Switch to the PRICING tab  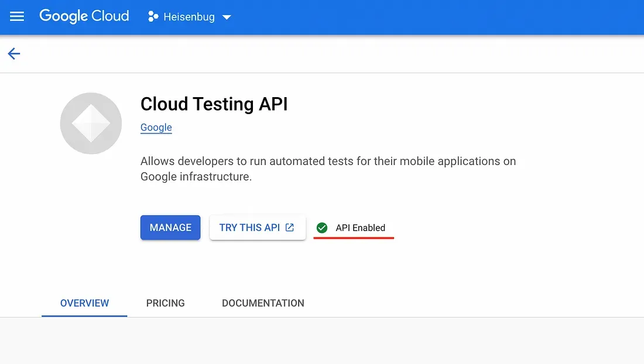click(166, 303)
